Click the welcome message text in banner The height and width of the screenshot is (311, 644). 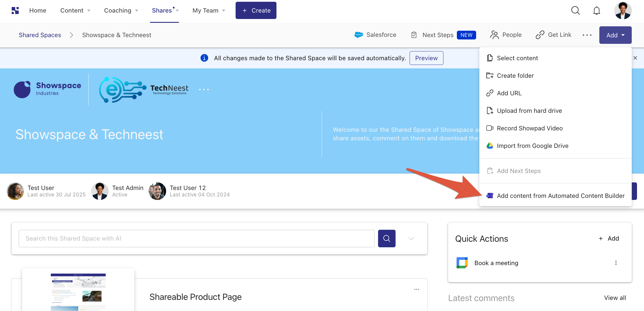coord(406,134)
